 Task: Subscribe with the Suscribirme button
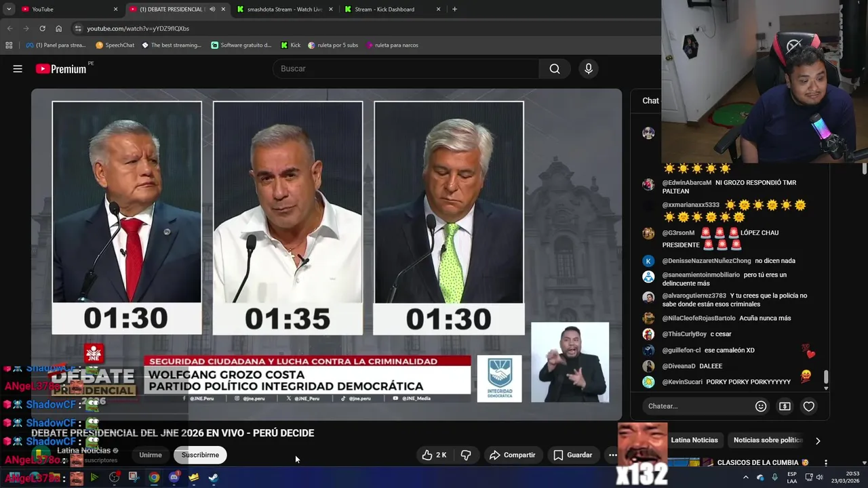[x=200, y=455]
